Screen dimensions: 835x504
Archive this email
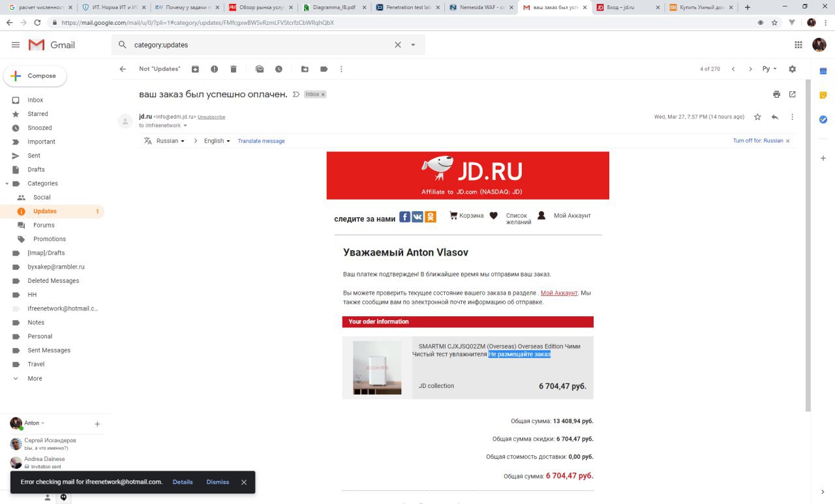(x=195, y=69)
